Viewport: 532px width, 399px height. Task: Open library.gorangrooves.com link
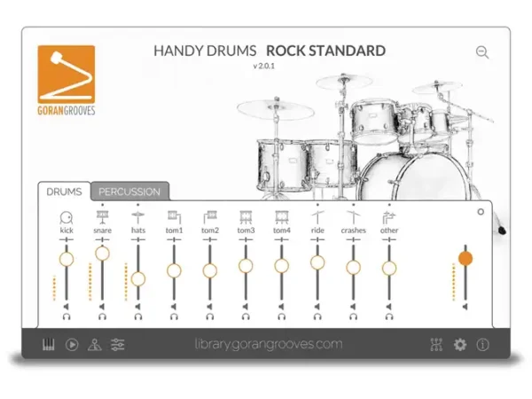tap(269, 344)
